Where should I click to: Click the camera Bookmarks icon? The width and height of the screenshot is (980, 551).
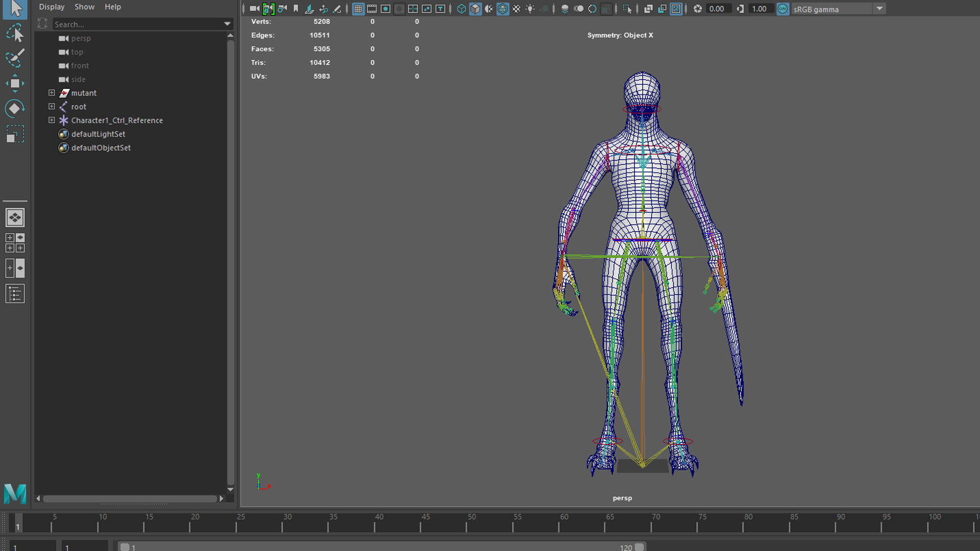pos(296,9)
